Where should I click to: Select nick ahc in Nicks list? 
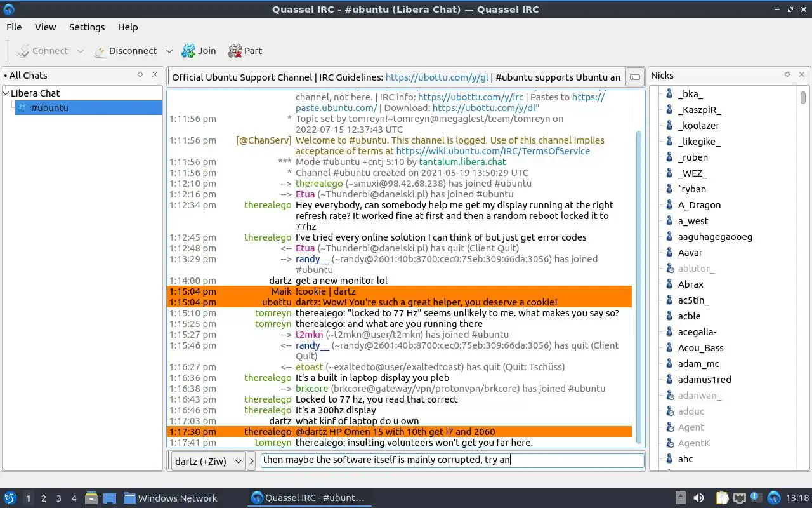pos(685,459)
